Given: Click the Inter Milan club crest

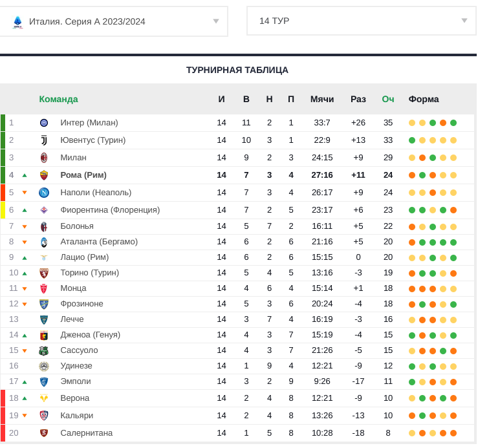Looking at the screenshot, I should point(44,123).
